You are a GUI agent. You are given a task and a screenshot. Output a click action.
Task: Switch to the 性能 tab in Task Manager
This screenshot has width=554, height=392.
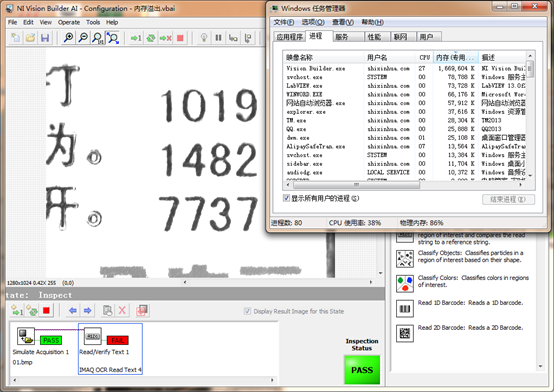point(377,37)
